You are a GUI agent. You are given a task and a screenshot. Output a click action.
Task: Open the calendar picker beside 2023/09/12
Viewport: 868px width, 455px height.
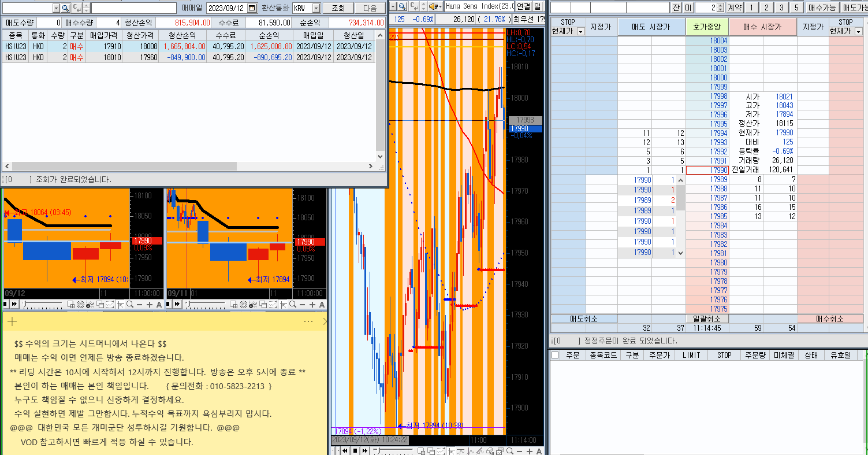point(251,8)
